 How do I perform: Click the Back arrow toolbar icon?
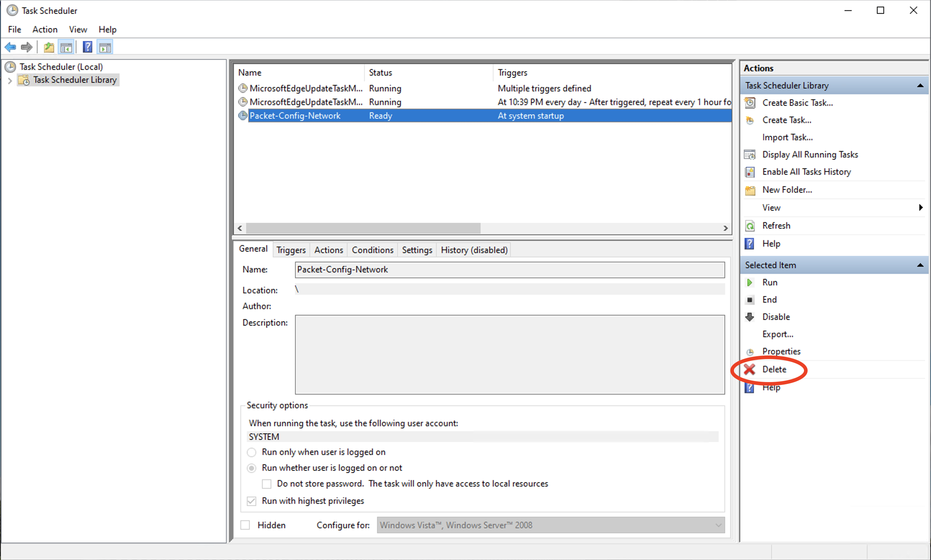(x=10, y=47)
